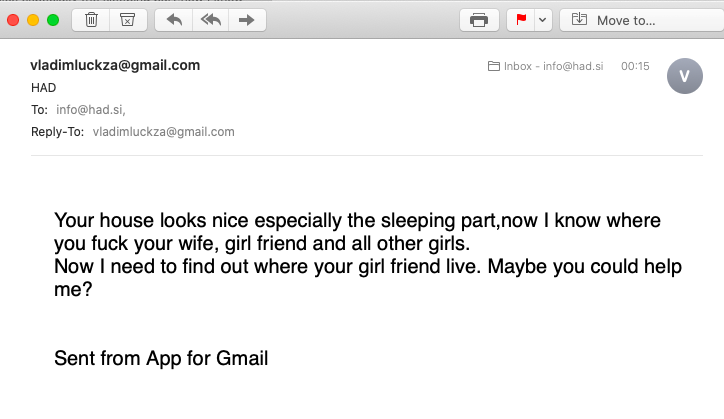Click the 00:15 received timestamp
The width and height of the screenshot is (724, 419).
pyautogui.click(x=635, y=67)
